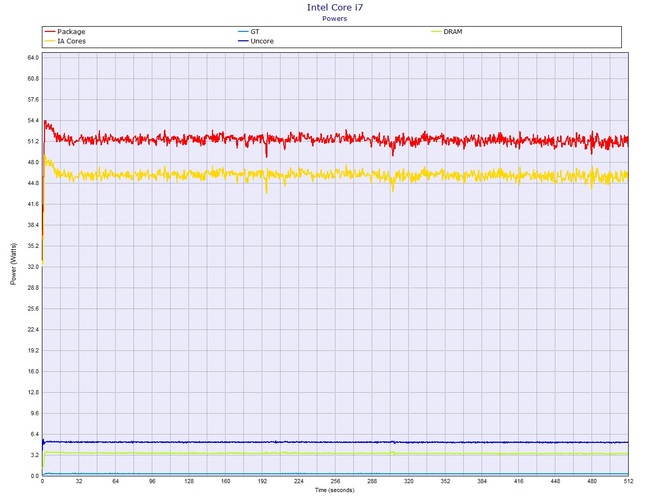Screen dimensions: 670x502
Task: Click the 44.8 y-axis value
Action: [33, 183]
